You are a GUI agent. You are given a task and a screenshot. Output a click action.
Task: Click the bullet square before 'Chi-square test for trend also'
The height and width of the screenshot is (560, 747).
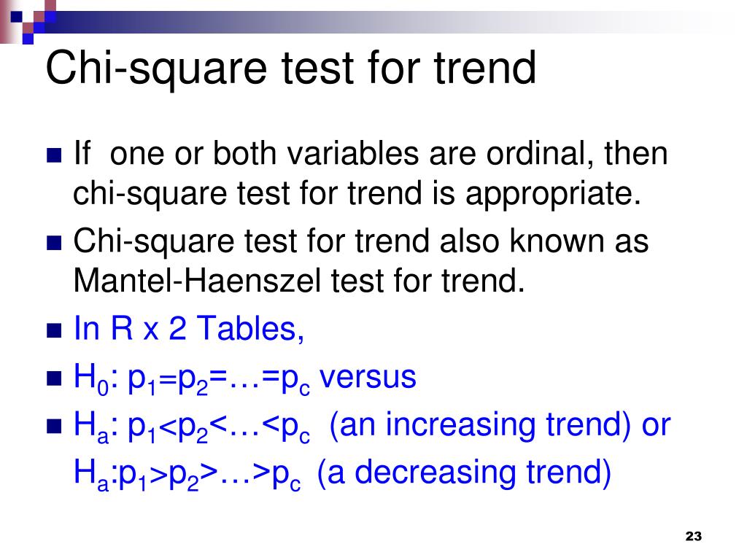[x=54, y=243]
